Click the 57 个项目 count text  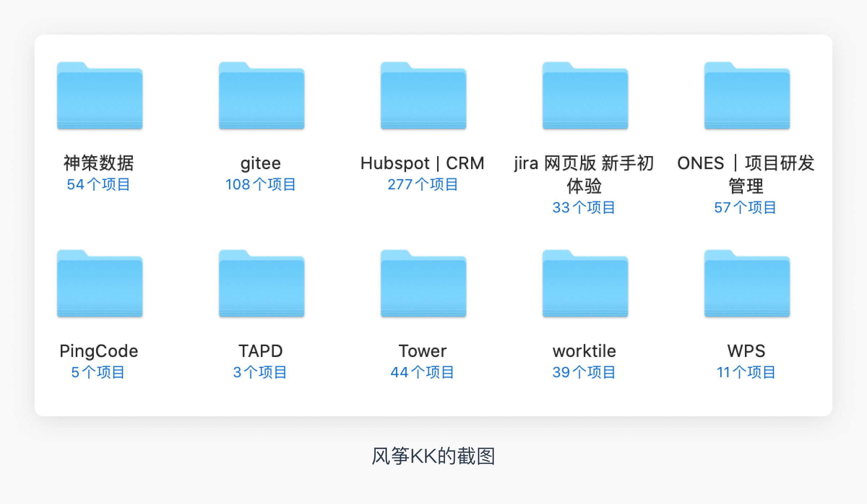[745, 208]
